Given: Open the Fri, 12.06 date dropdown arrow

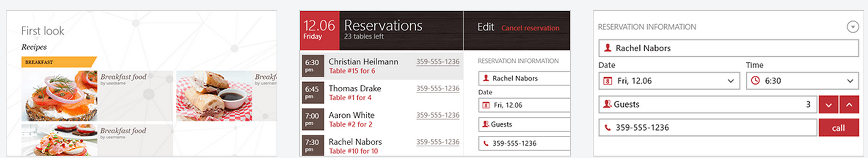Looking at the screenshot, I should (x=730, y=81).
